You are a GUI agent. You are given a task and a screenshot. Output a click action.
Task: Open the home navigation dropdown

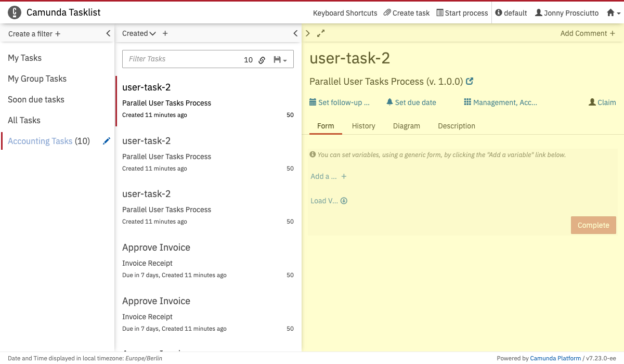coord(614,13)
